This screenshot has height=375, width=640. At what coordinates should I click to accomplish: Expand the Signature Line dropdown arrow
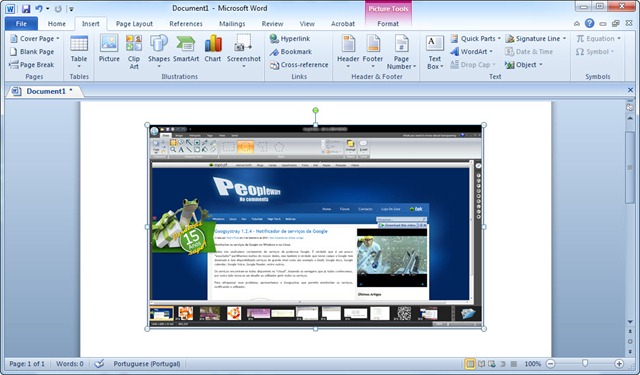[x=564, y=38]
